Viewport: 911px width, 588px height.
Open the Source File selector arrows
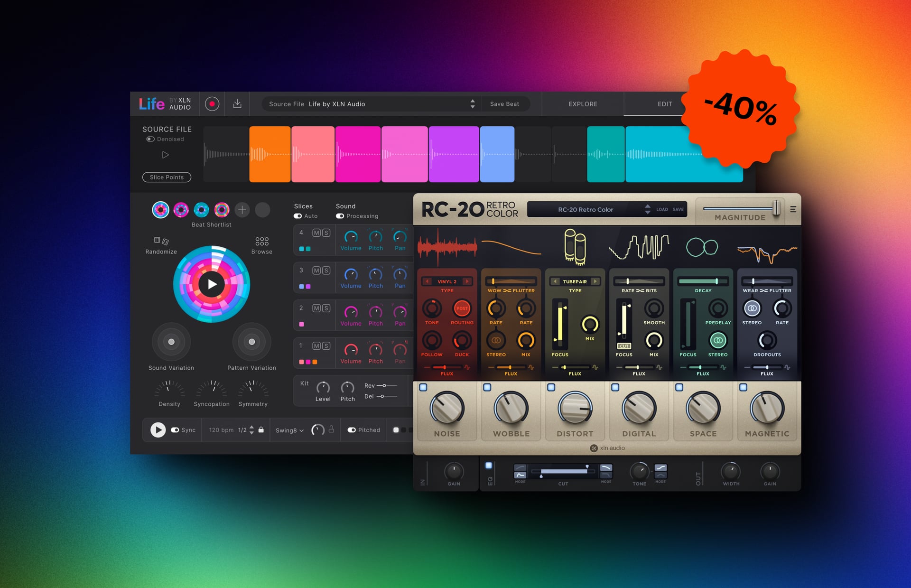pyautogui.click(x=473, y=104)
